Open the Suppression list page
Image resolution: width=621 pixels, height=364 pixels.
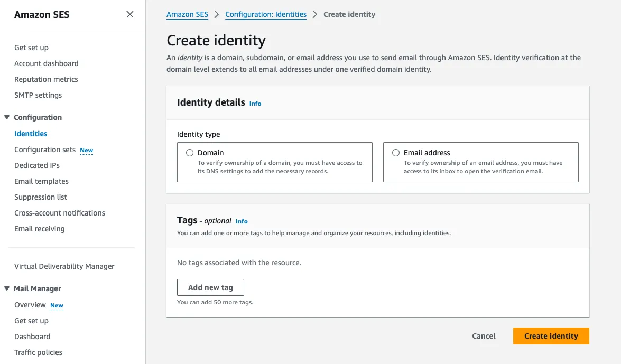coord(41,197)
